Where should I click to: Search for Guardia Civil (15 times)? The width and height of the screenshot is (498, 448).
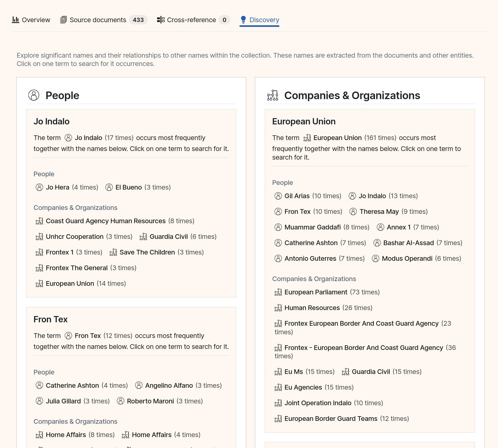click(382, 372)
